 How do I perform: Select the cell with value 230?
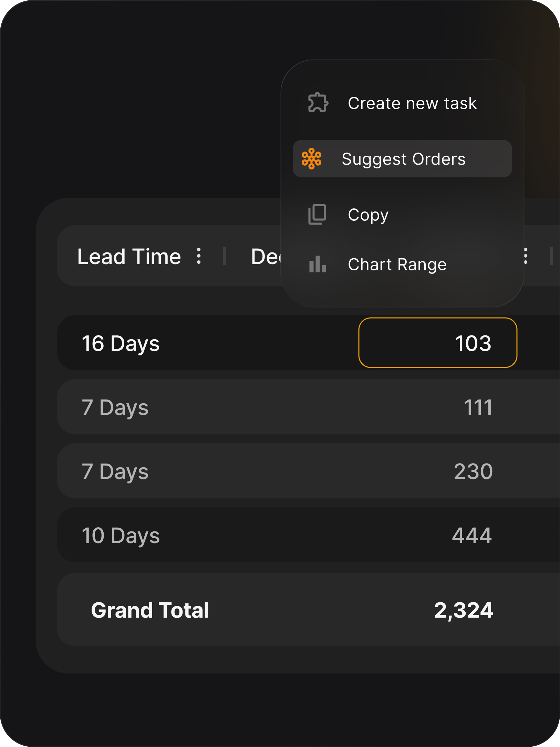coord(473,471)
